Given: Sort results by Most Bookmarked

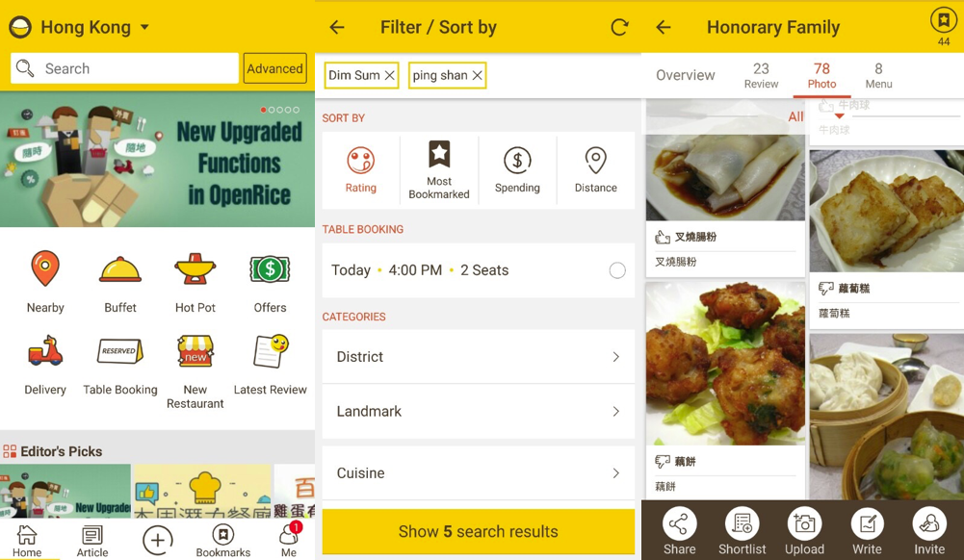Looking at the screenshot, I should tap(439, 170).
